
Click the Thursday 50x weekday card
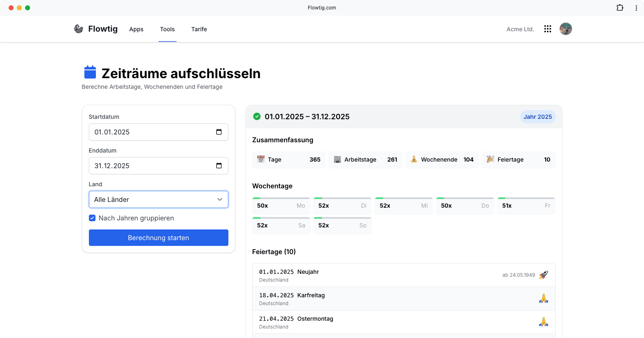tap(465, 206)
